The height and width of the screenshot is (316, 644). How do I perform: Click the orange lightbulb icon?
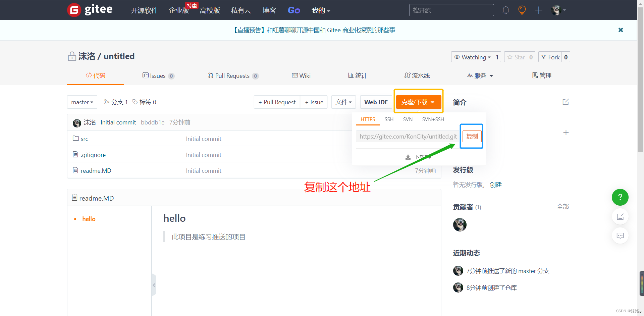point(522,10)
